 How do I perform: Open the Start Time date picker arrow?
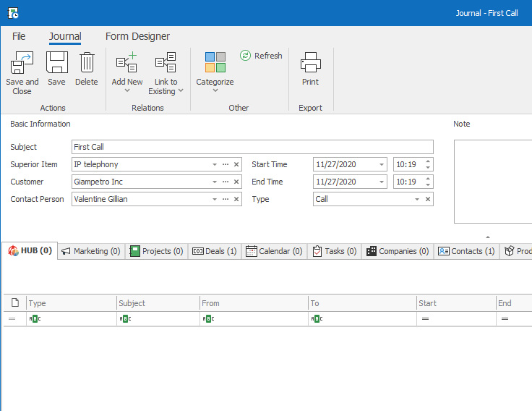pos(382,165)
